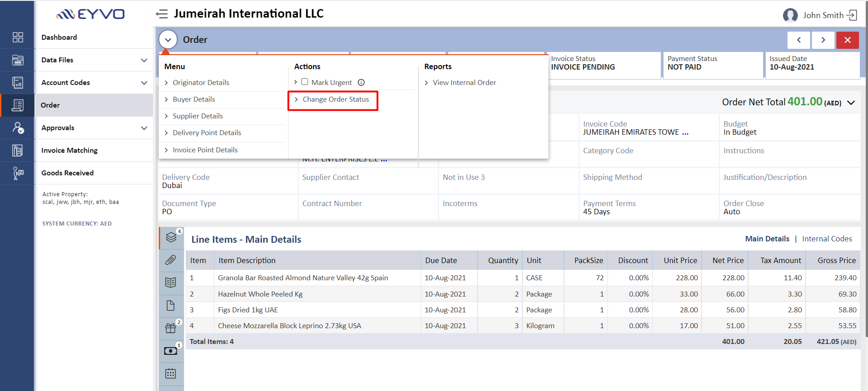Click the John Smith avatar icon
868x391 pixels.
790,15
